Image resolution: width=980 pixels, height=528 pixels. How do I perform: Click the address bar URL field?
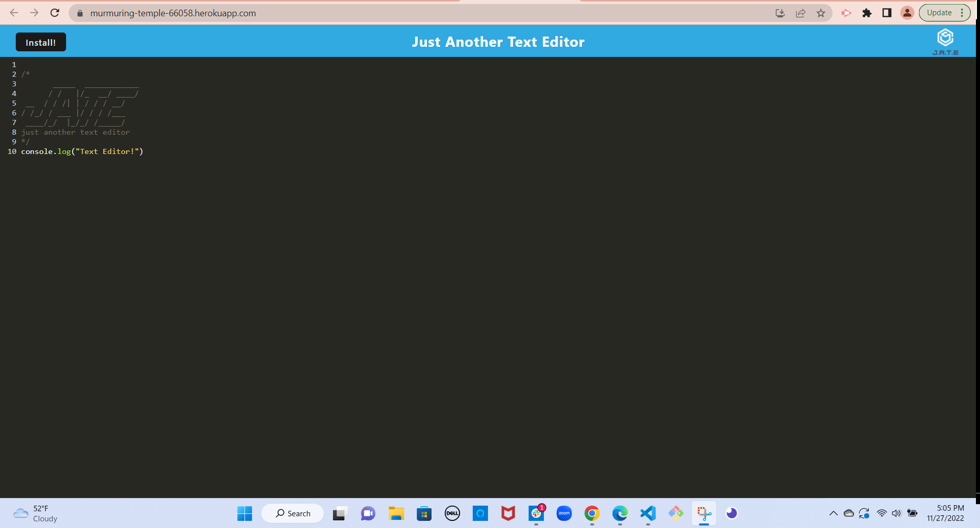coord(173,13)
